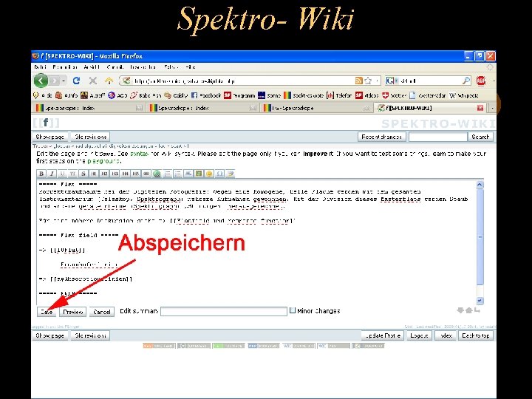
Task: Open address bar history dropdown
Action: 377,81
